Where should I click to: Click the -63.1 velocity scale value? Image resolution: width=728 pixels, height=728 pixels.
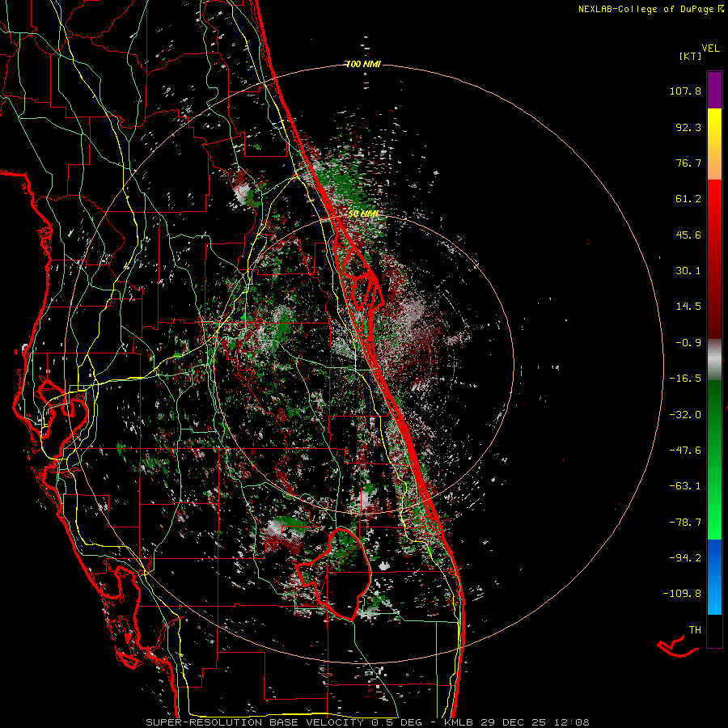[x=685, y=486]
